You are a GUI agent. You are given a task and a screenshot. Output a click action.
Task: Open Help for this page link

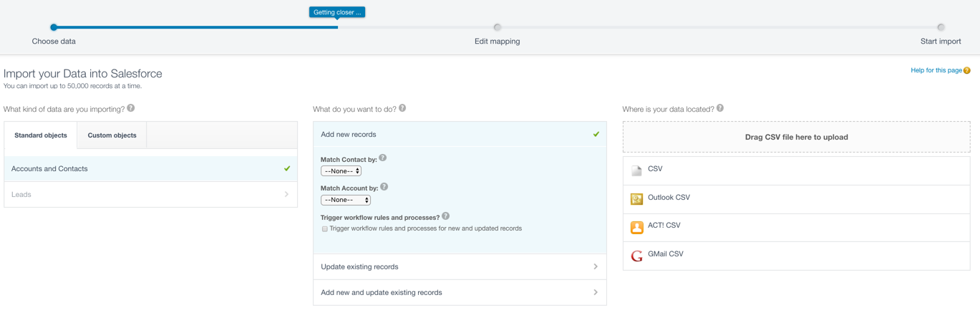(936, 70)
